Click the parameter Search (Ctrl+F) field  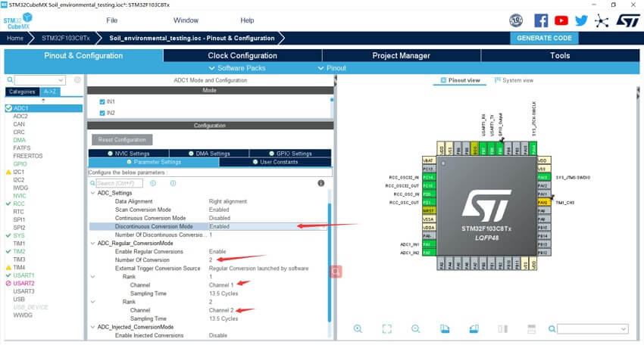pyautogui.click(x=120, y=183)
